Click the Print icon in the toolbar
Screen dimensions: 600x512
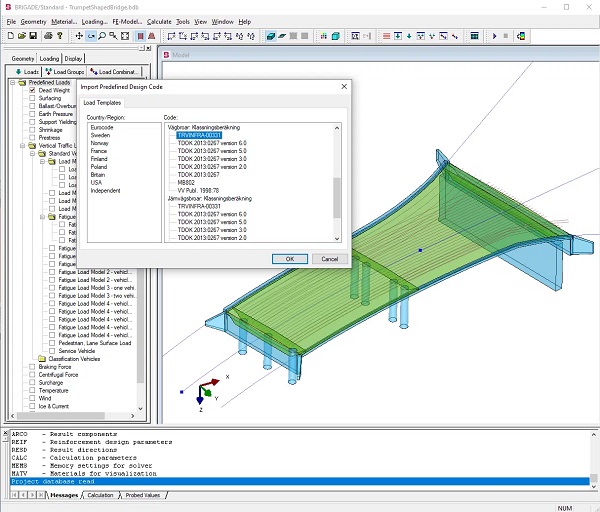click(x=46, y=36)
